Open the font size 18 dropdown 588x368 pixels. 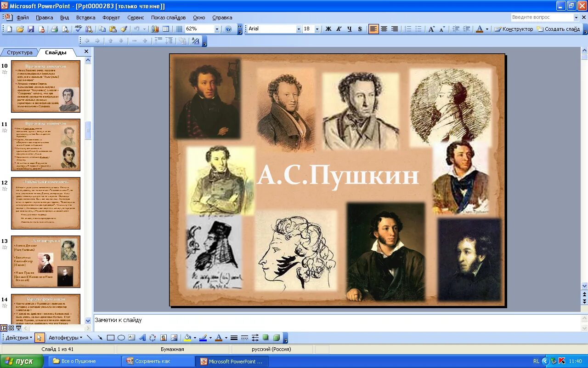pos(317,29)
